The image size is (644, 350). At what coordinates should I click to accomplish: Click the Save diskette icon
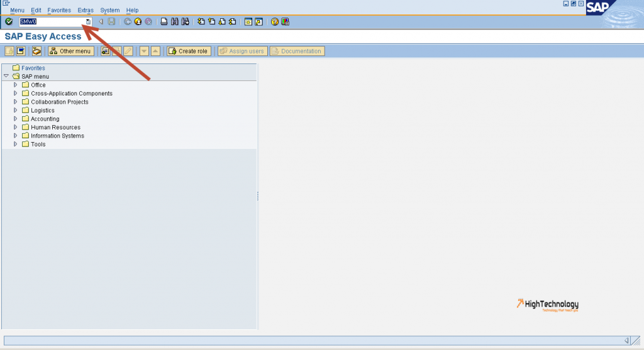pos(112,21)
